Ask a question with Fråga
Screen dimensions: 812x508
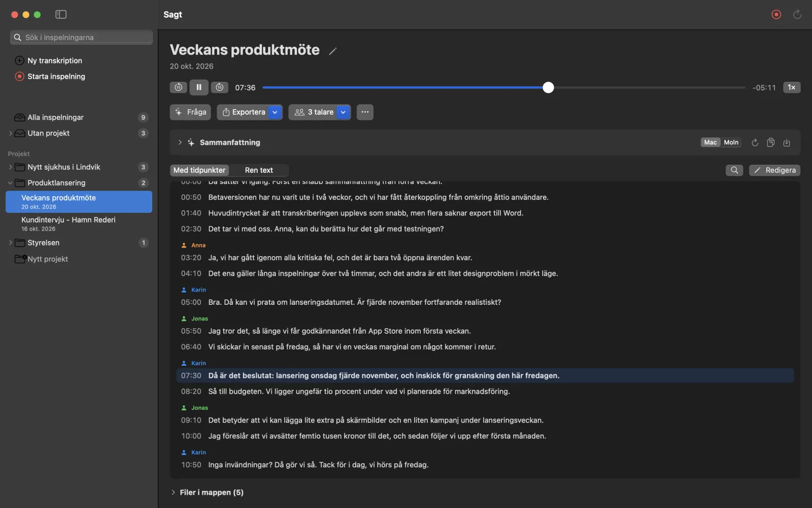click(x=190, y=112)
